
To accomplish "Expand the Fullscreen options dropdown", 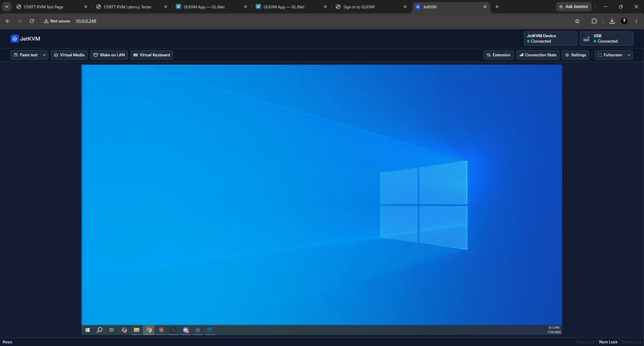I will [x=629, y=55].
